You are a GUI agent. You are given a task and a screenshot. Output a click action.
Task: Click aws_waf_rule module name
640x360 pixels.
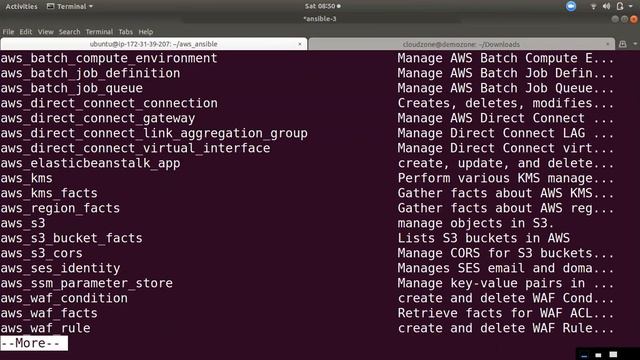[45, 329]
